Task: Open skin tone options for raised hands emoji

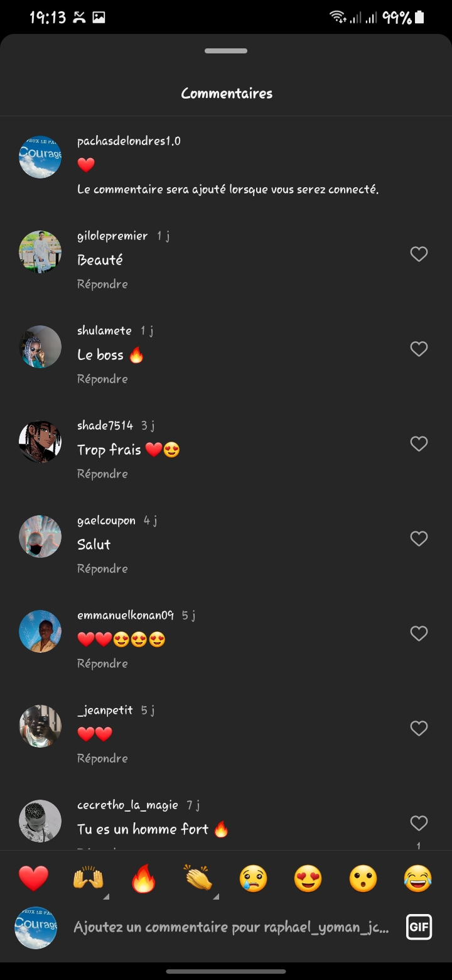Action: [x=105, y=896]
